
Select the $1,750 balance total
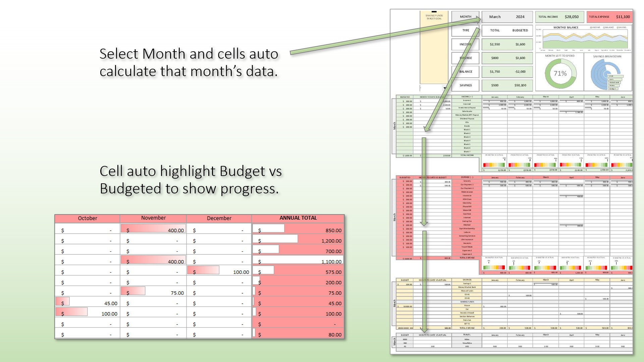tap(495, 72)
